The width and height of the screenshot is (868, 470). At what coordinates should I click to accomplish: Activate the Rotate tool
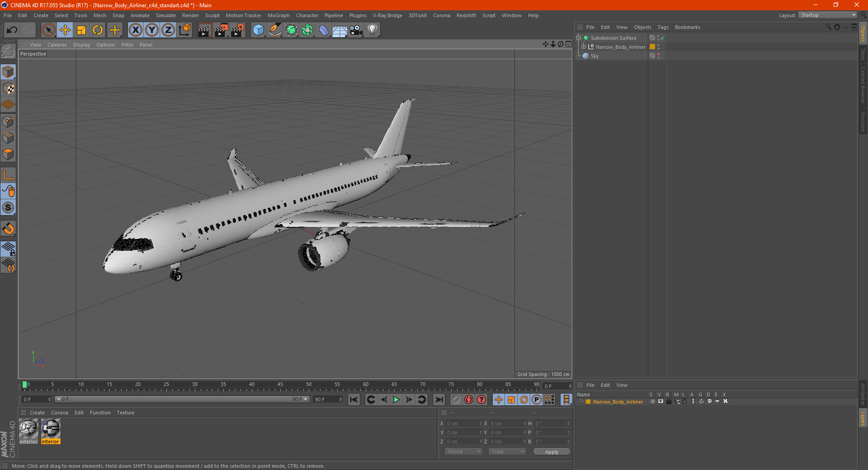click(98, 30)
